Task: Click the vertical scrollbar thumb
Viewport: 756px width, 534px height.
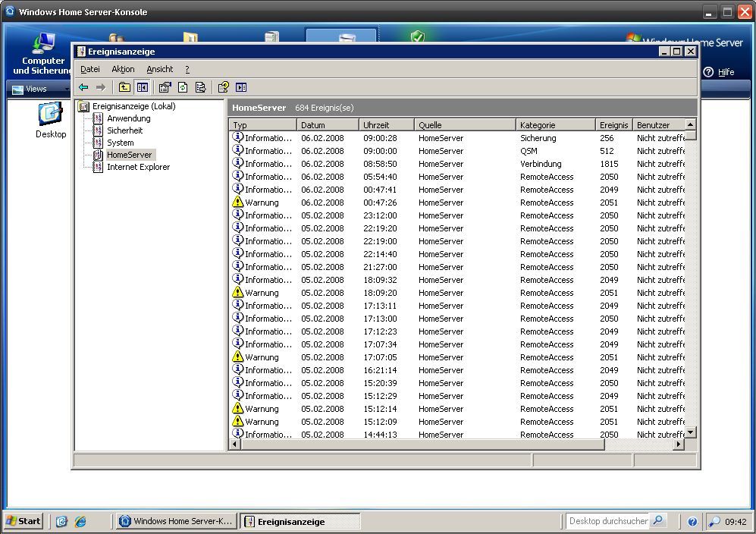Action: [x=691, y=134]
